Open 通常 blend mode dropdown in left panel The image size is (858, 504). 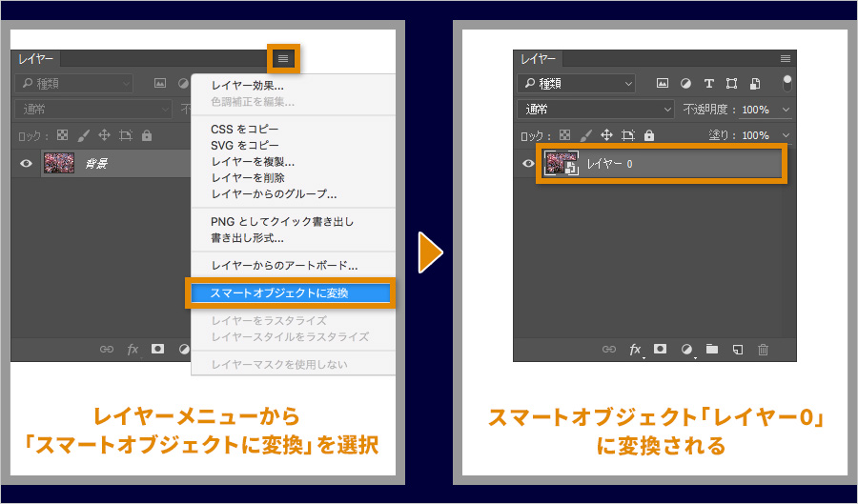click(x=93, y=110)
